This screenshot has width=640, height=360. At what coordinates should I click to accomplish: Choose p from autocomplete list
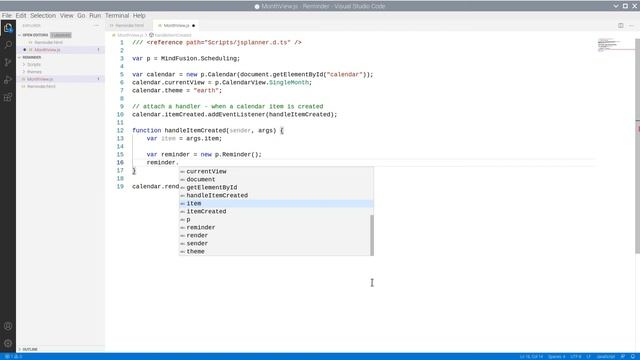click(276, 220)
